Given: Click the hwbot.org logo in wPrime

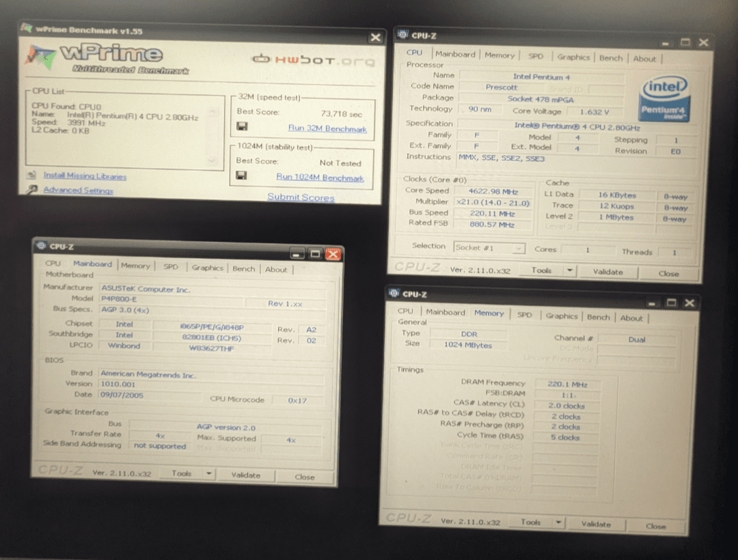Looking at the screenshot, I should tap(314, 60).
